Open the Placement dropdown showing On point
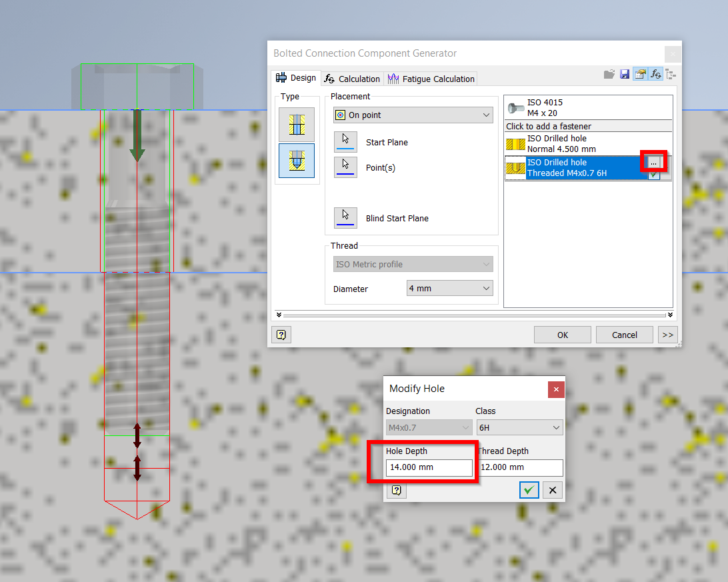 [412, 115]
